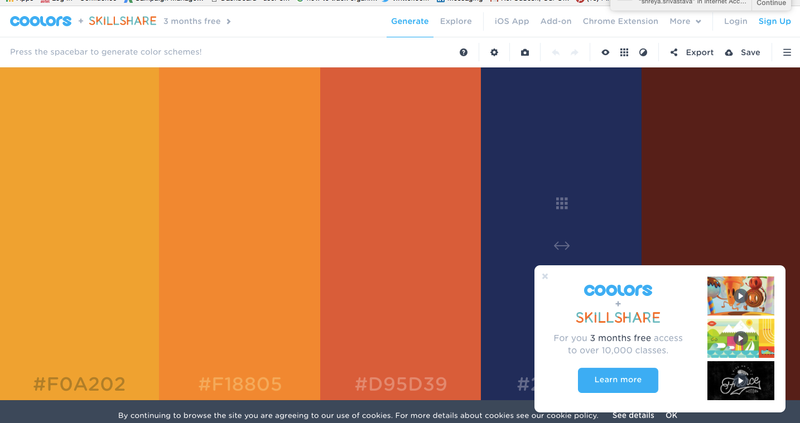Click the horizontal drag arrows icon on navy color
This screenshot has height=423, width=800.
pyautogui.click(x=562, y=245)
